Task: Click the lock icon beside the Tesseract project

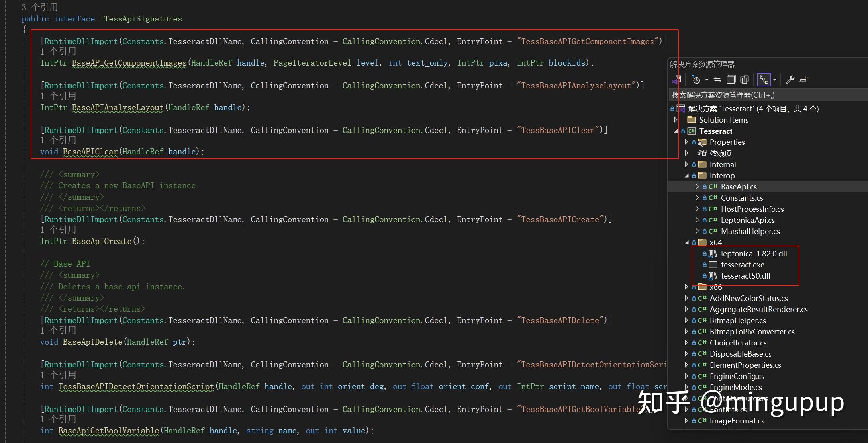Action: [x=684, y=131]
